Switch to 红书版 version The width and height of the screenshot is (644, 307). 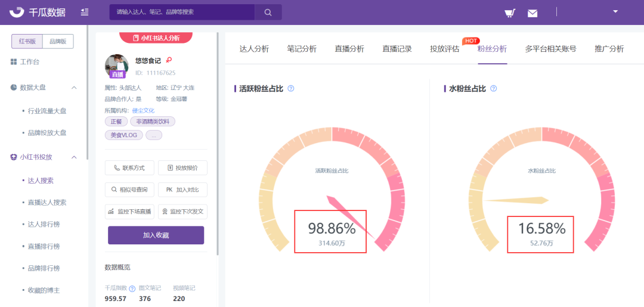(x=27, y=42)
